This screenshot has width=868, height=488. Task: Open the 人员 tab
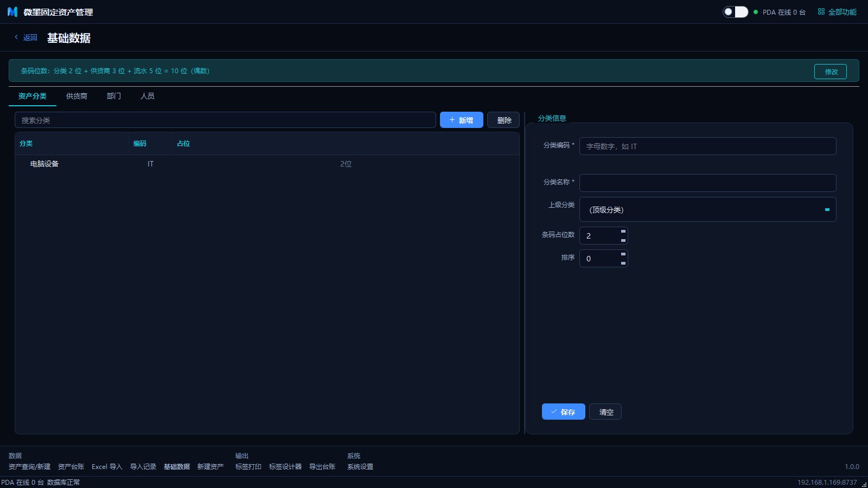[x=148, y=96]
